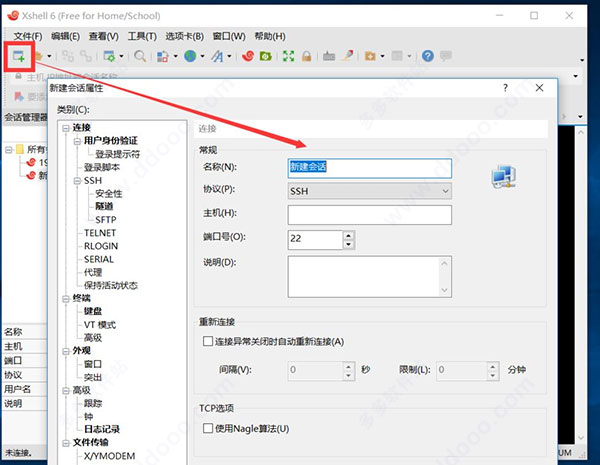Viewport: 600px width, 465px height.
Task: Open session properties gear icon
Action: click(x=109, y=56)
